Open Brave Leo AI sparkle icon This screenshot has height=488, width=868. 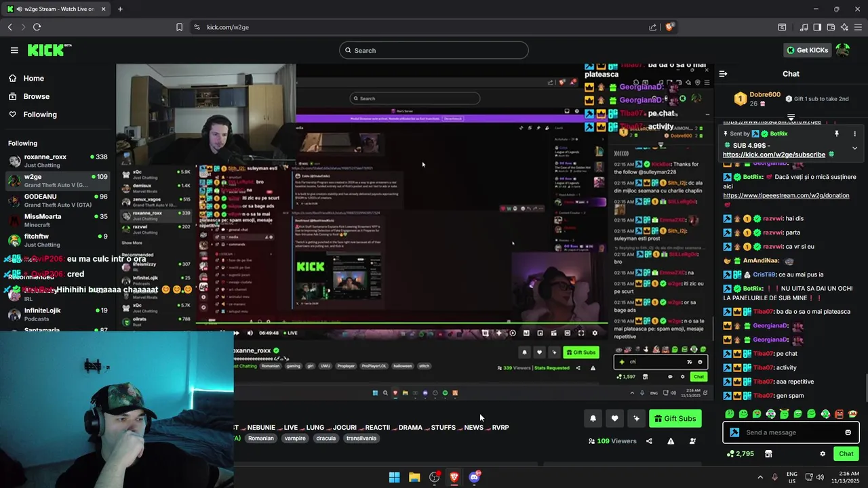click(844, 27)
